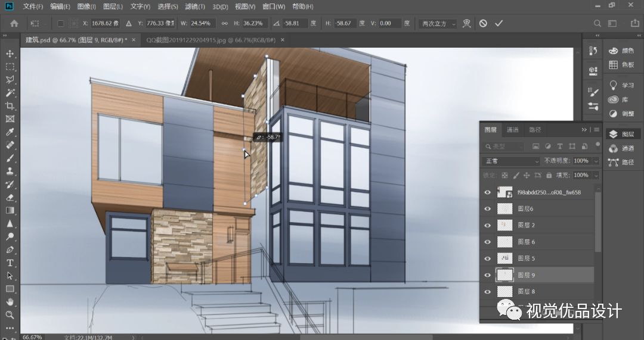The image size is (644, 340).
Task: Open the 滤镜(T) menu
Action: 195,7
